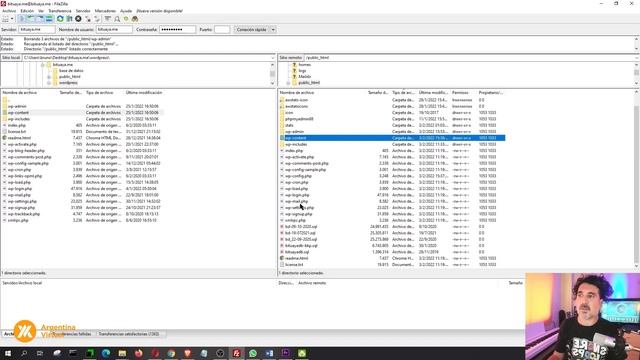Open the Marcadores menu
This screenshot has height=360, width=640.
(105, 11)
